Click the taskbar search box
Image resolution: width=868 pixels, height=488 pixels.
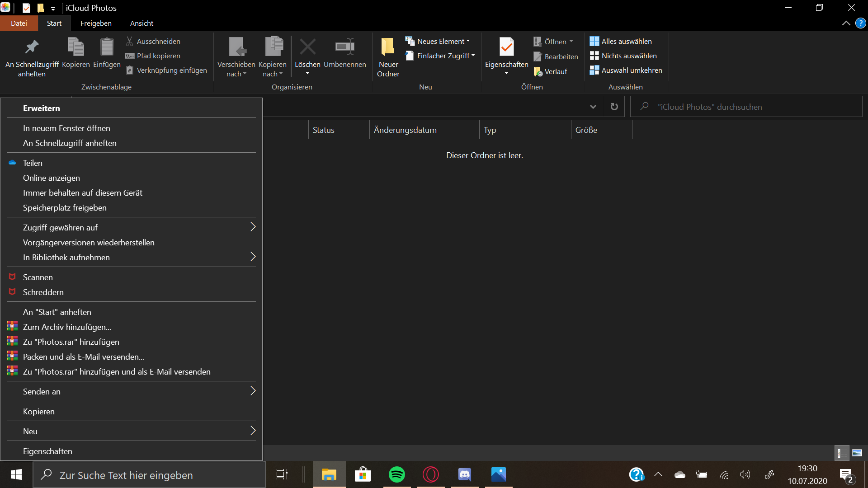(149, 475)
